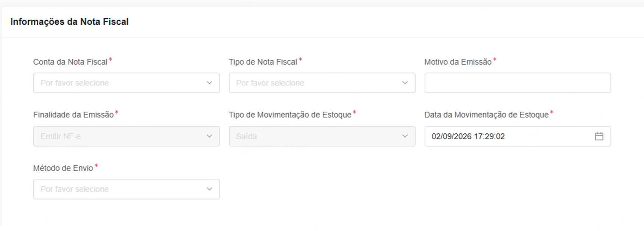The width and height of the screenshot is (644, 231).
Task: Click the chevron arrow in Finalidade da Emissão
Action: pos(209,136)
